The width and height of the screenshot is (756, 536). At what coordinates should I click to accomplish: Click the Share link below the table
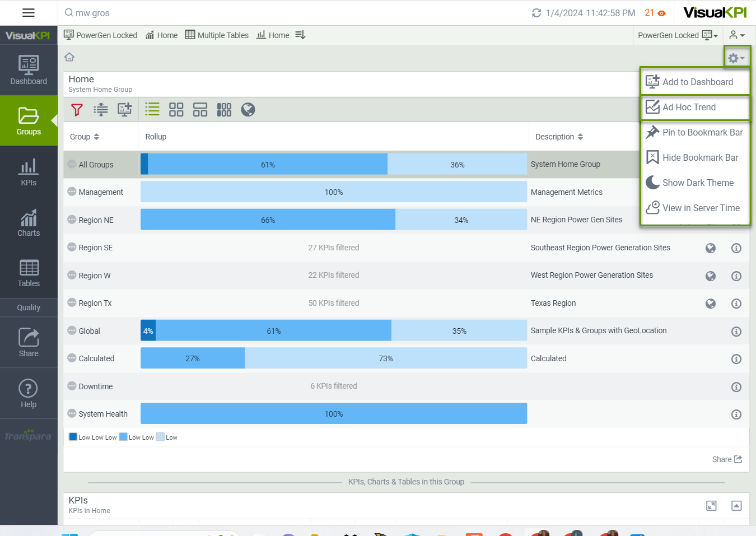pyautogui.click(x=727, y=459)
